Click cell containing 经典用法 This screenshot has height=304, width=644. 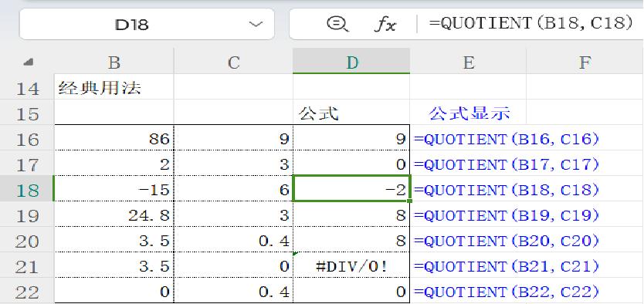114,87
